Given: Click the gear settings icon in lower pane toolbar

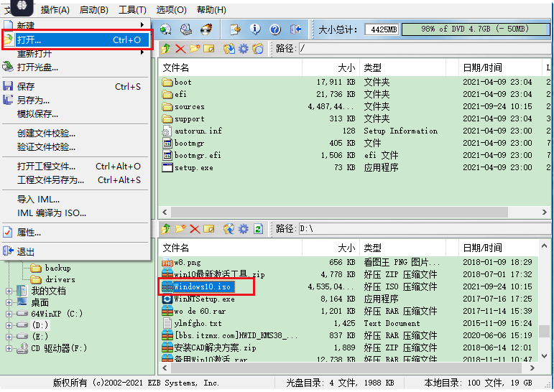Looking at the screenshot, I should click(244, 229).
